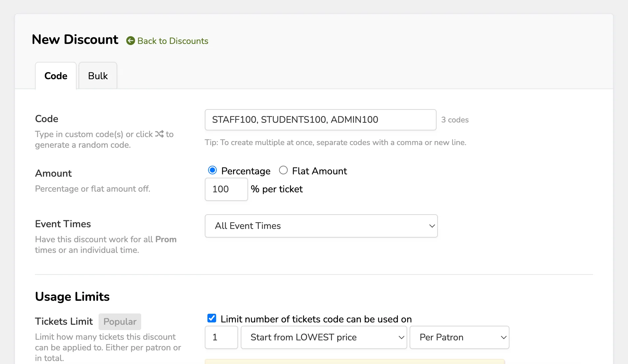628x364 pixels.
Task: Click the green back arrow icon
Action: pyautogui.click(x=131, y=41)
